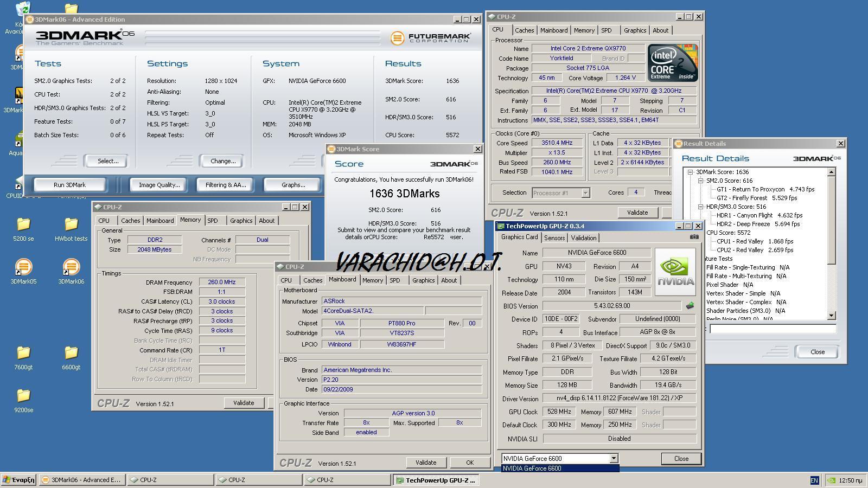Click Graphs... button in 3DMark06
Viewport: 868px width, 488px height.
click(x=293, y=185)
